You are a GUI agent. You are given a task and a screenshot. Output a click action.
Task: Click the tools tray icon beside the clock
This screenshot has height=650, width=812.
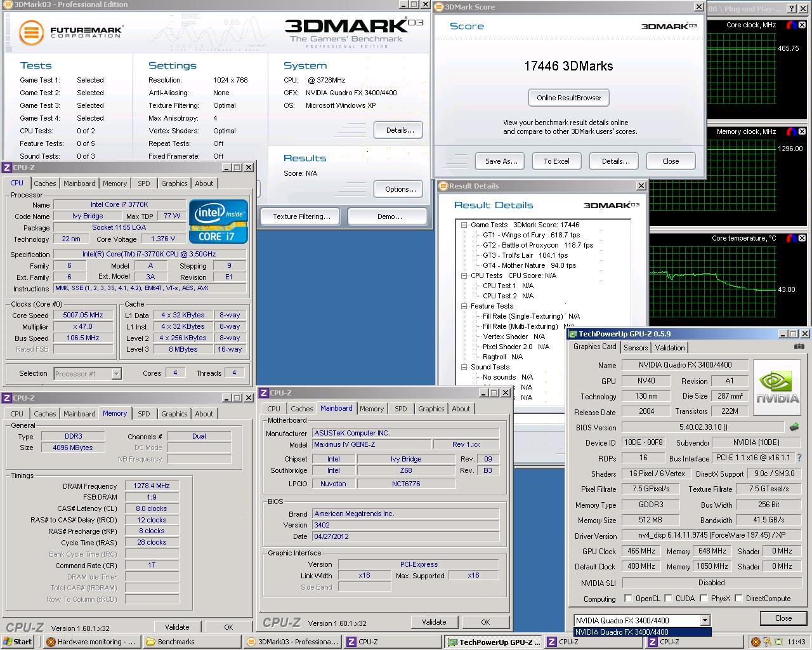(767, 642)
